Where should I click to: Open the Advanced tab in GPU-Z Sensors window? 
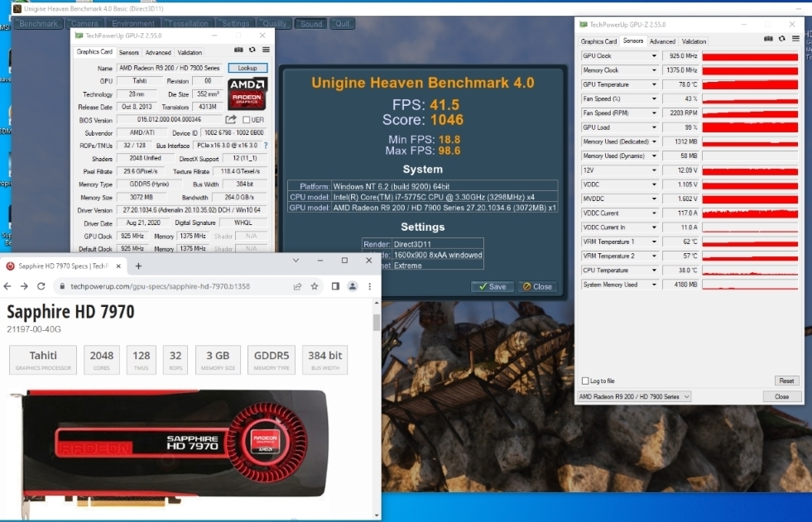[662, 41]
